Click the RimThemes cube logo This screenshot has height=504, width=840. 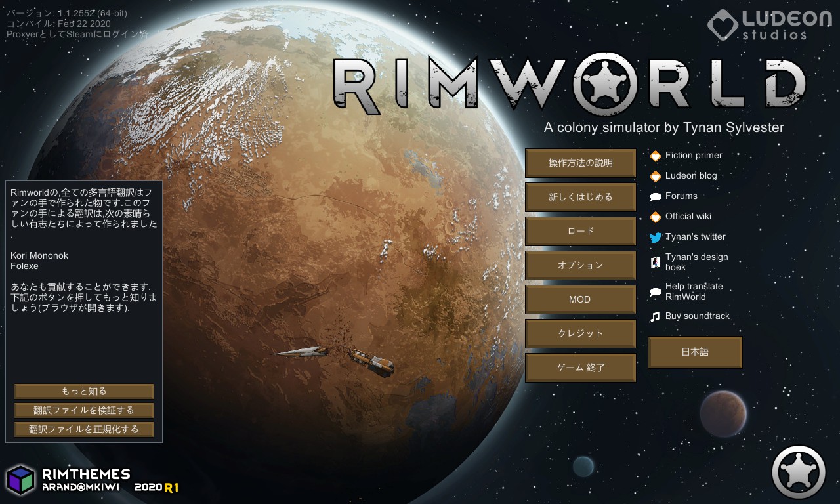(x=20, y=480)
